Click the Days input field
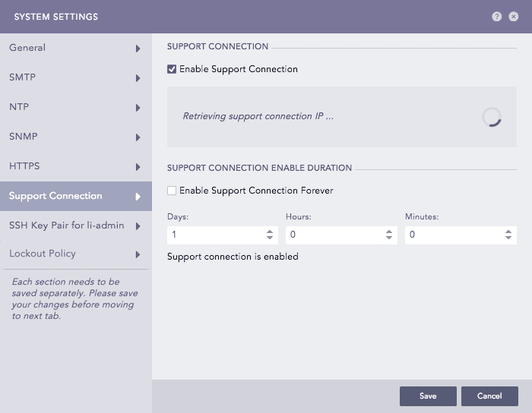This screenshot has height=413, width=532. (x=214, y=235)
